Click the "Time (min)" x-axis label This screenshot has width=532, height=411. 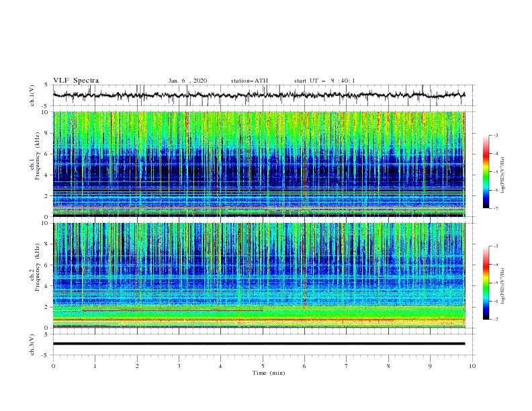coord(269,373)
